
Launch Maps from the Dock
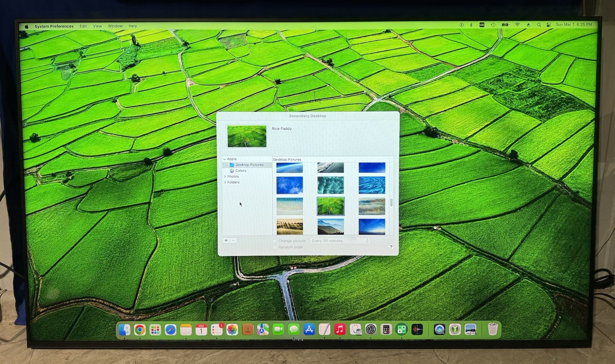point(263,329)
